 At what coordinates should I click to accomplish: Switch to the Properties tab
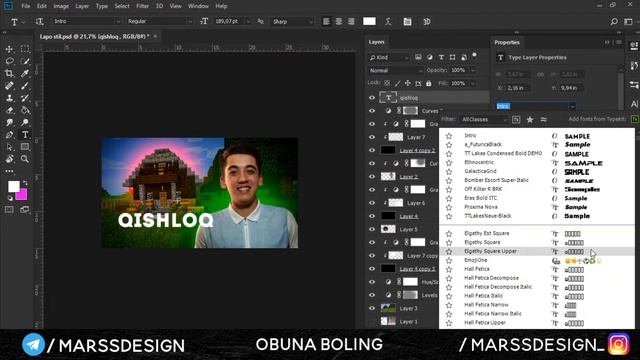click(507, 42)
